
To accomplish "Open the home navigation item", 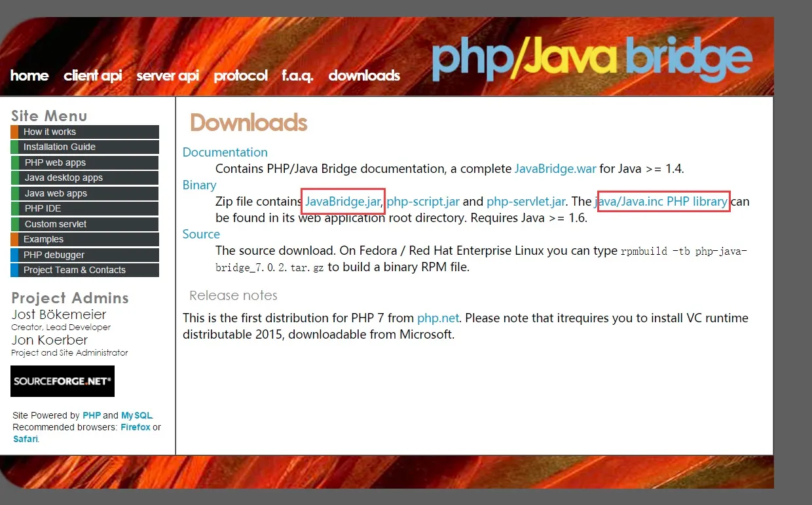I will click(29, 76).
